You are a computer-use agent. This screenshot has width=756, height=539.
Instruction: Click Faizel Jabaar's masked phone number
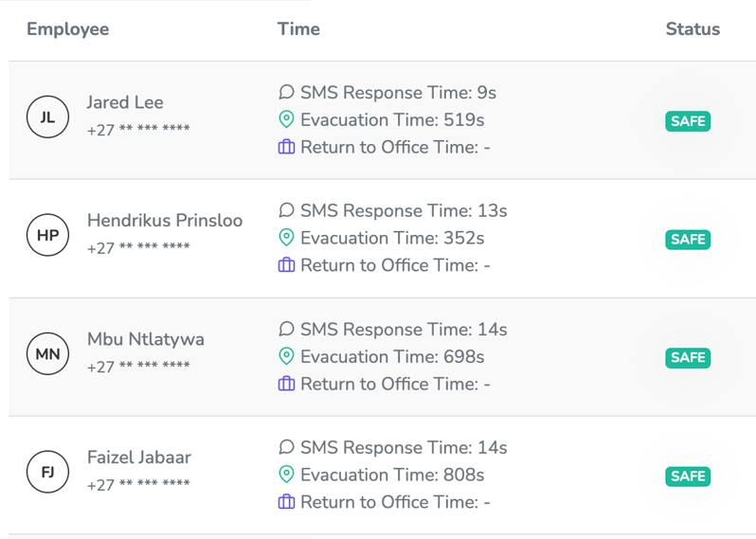coord(138,485)
